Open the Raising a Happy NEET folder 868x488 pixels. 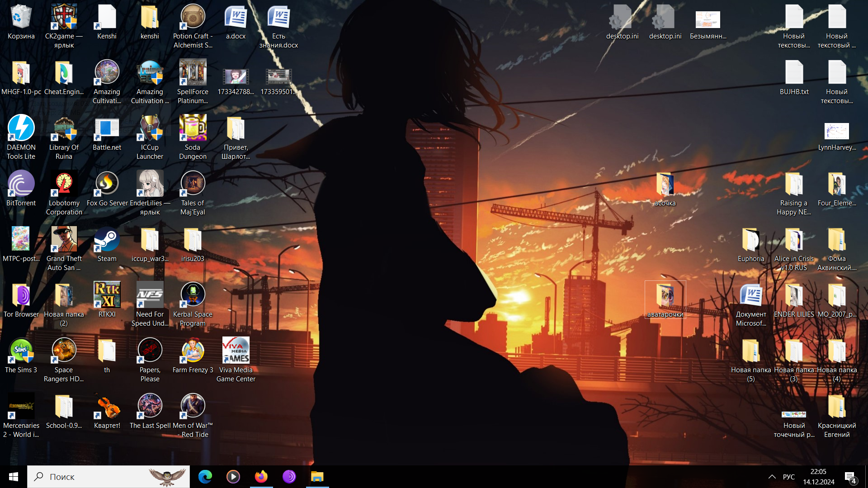coord(794,193)
